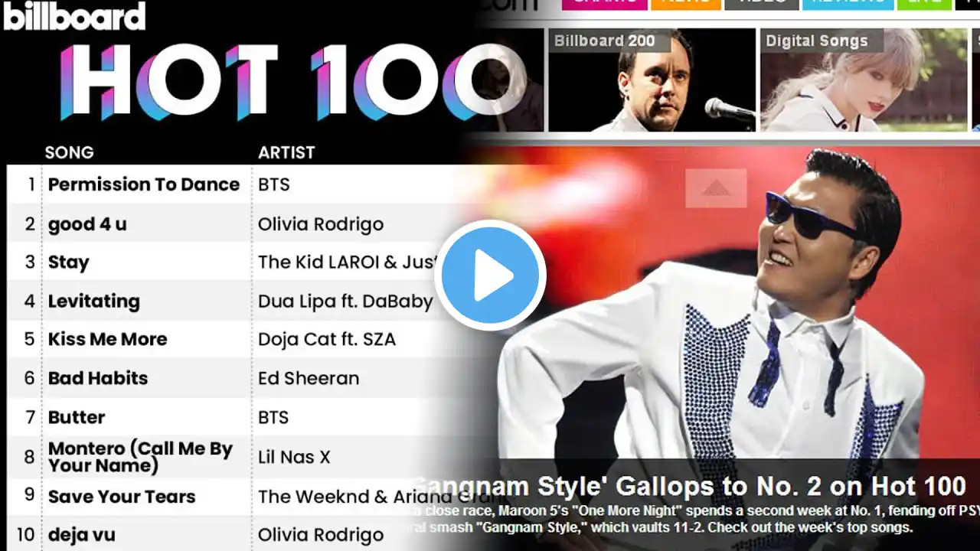Select song Kiss Me More
This screenshot has width=980, height=551.
coord(107,339)
